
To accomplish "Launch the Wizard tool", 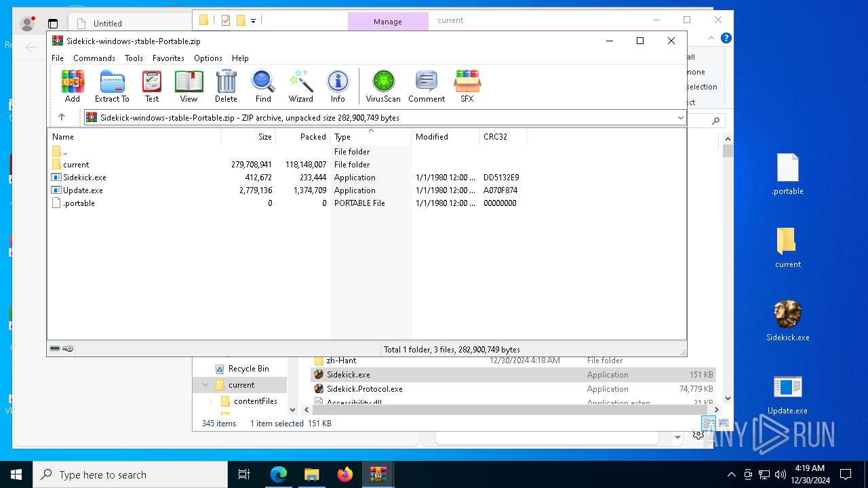I will [301, 86].
